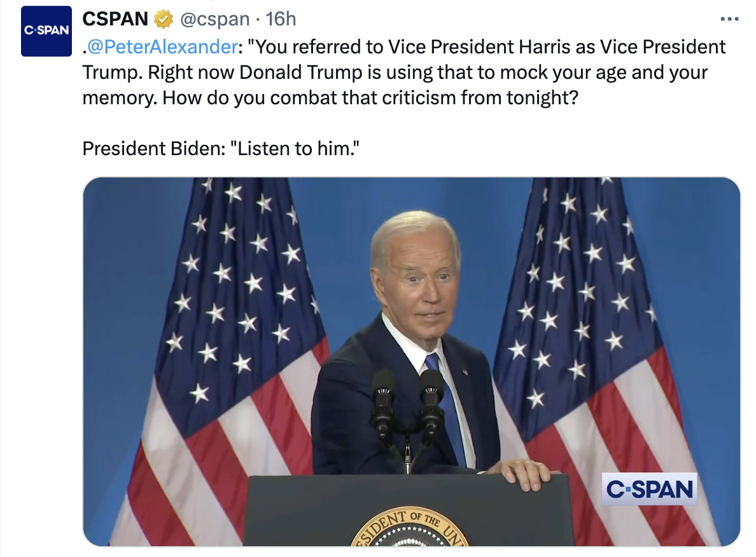Click the C-SPAN watermark on the video
Screen dimensions: 756x557
pyautogui.click(x=649, y=490)
